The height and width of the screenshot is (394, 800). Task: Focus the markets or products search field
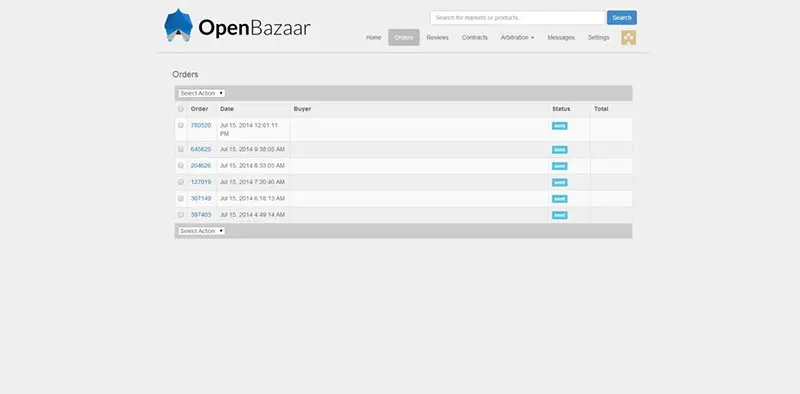517,18
